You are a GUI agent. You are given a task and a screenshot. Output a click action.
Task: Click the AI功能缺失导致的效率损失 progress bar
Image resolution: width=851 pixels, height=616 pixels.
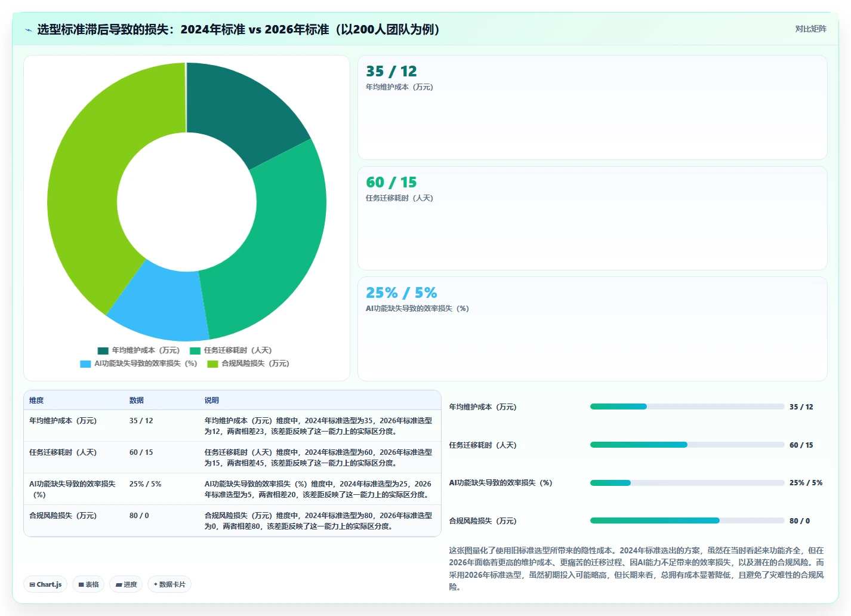pyautogui.click(x=687, y=483)
